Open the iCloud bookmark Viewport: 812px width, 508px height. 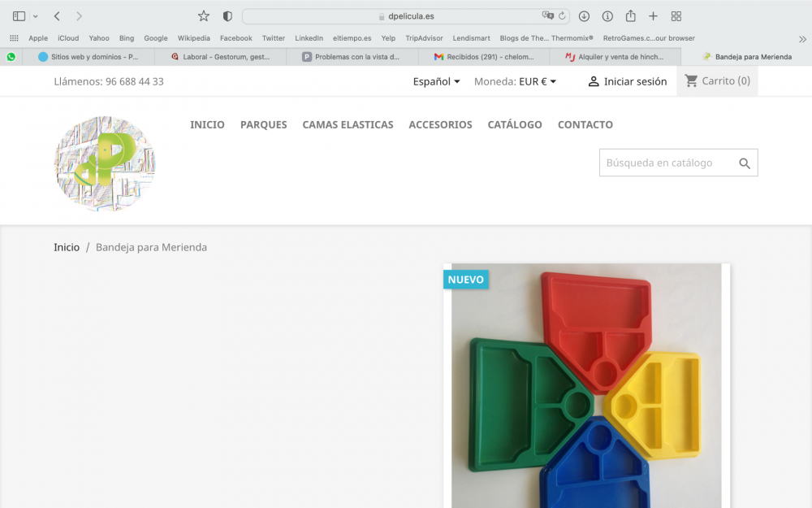[x=68, y=38]
